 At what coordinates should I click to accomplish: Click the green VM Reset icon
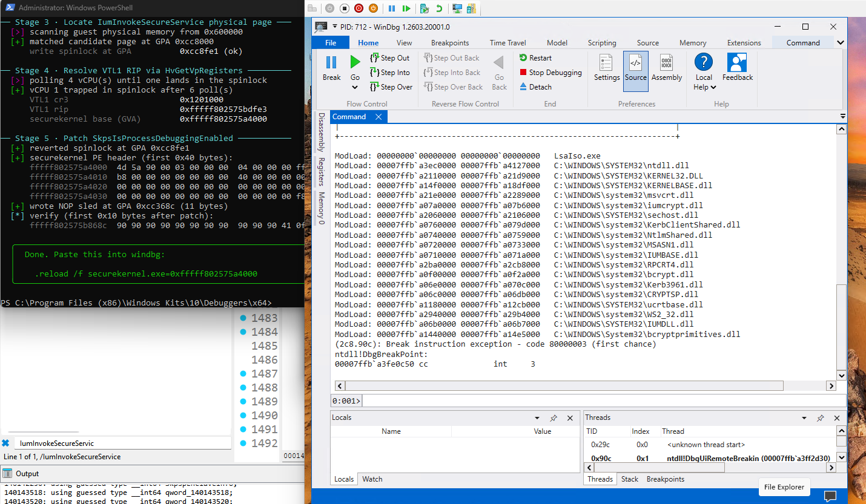point(406,8)
